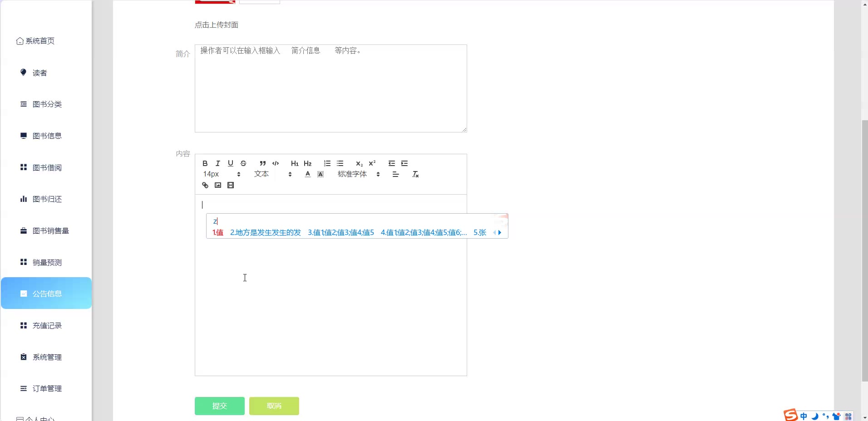Open the 图书借阅 menu item
Screen dimensions: 868x421
click(x=46, y=167)
